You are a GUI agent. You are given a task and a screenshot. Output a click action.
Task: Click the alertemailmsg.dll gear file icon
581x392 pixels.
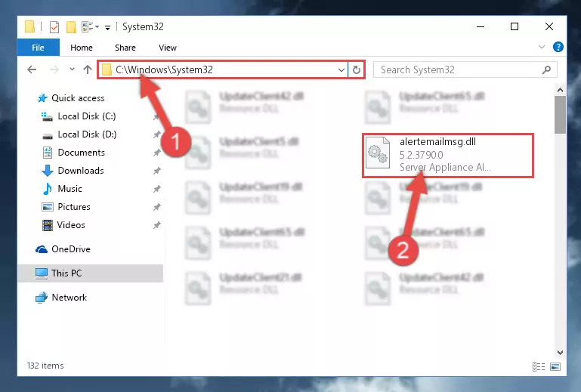(377, 153)
